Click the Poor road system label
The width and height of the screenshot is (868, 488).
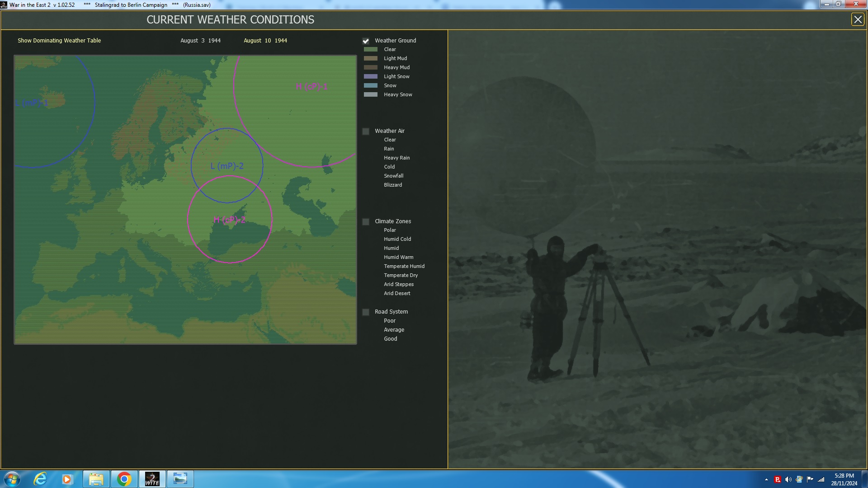click(390, 321)
